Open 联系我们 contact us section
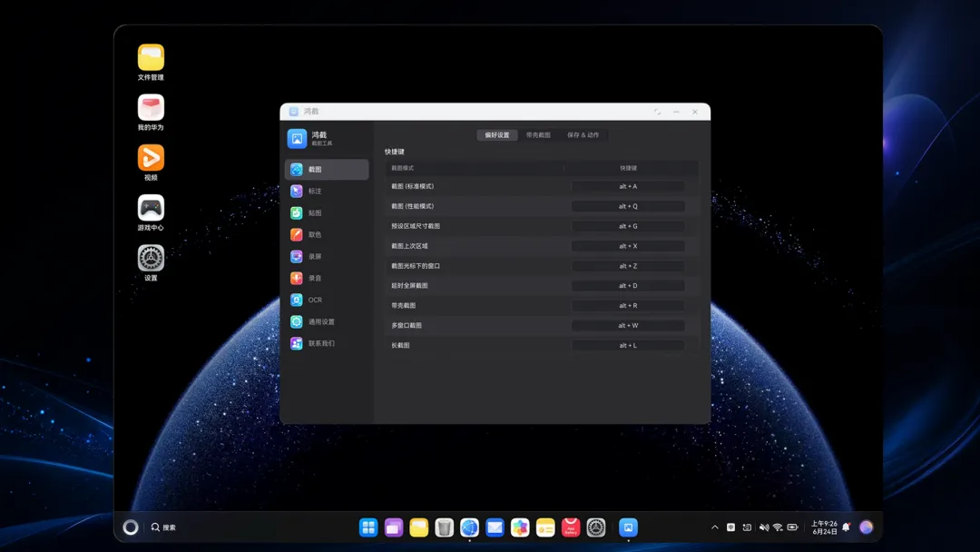980x552 pixels. tap(327, 343)
